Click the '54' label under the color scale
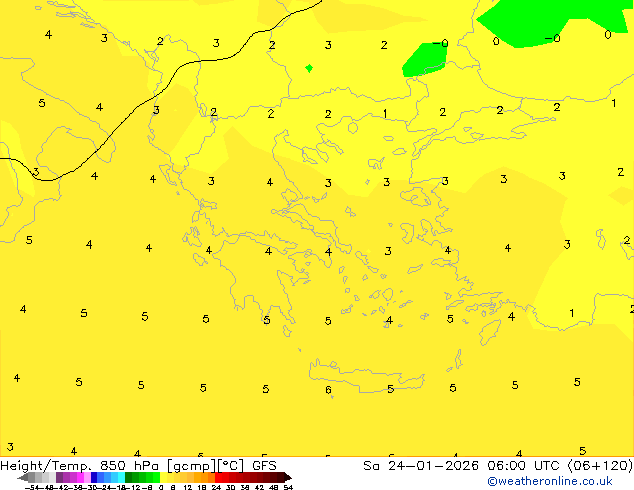The width and height of the screenshot is (634, 490). point(288,487)
